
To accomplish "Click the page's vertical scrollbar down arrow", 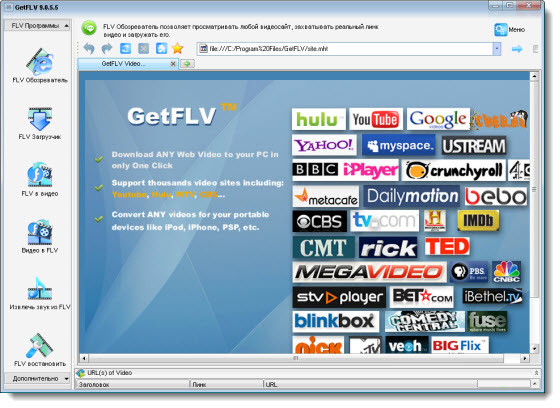I will [534, 349].
